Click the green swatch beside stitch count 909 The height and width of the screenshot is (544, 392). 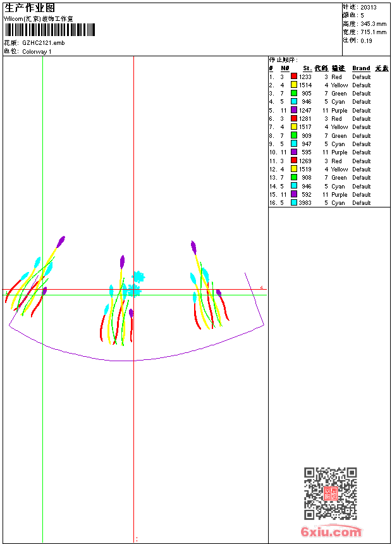(x=294, y=135)
